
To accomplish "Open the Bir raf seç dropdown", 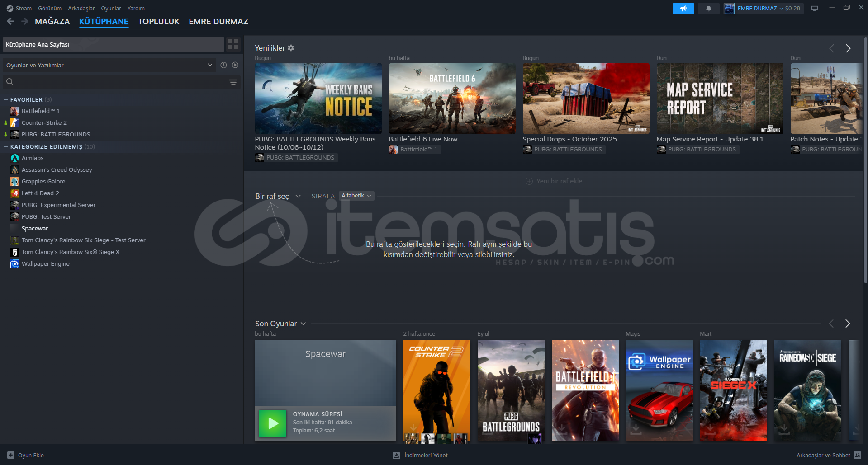I will (278, 196).
